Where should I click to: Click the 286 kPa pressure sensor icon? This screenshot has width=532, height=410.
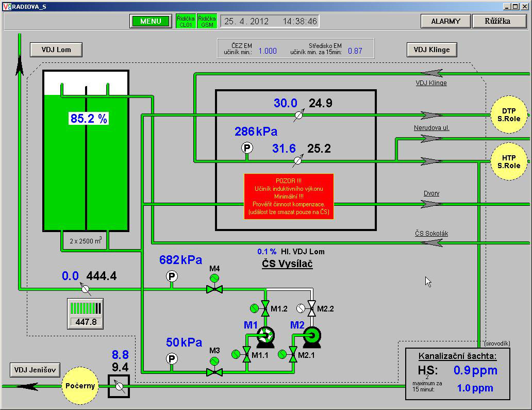[247, 149]
